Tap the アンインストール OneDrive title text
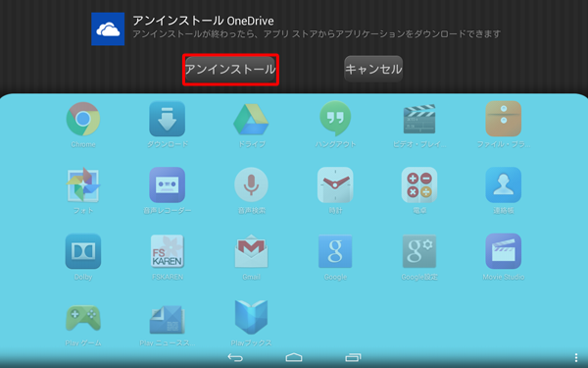 click(x=203, y=21)
